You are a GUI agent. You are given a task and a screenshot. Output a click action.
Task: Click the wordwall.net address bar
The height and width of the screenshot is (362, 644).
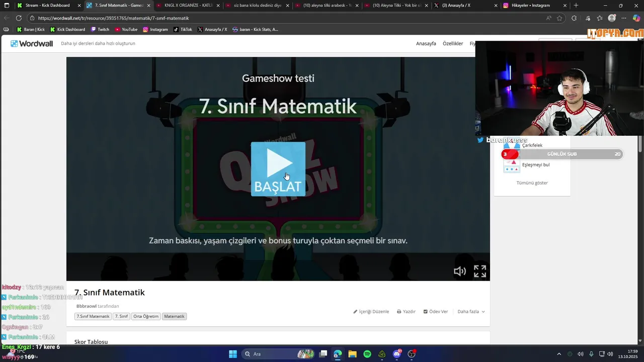click(x=287, y=18)
